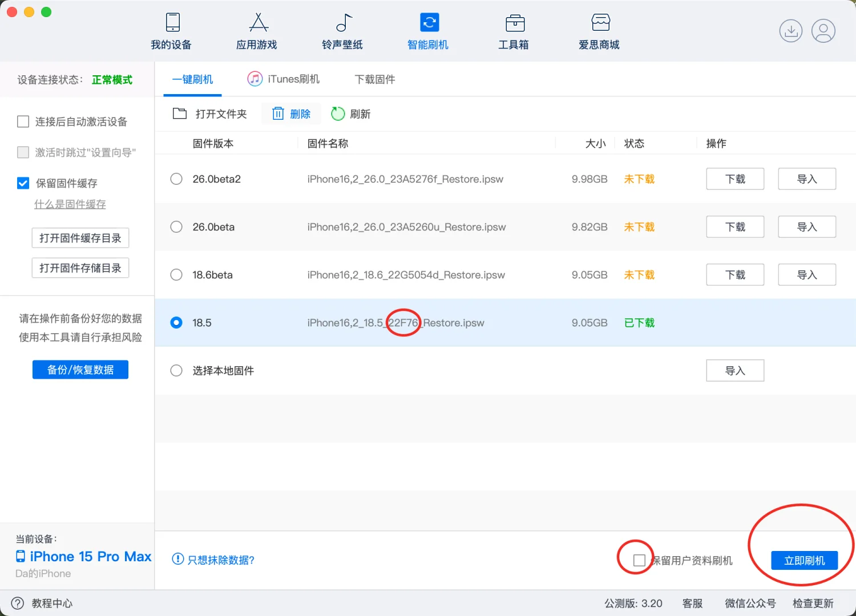The height and width of the screenshot is (616, 856).
Task: Switch to the 下载固件 tab
Action: (x=374, y=79)
